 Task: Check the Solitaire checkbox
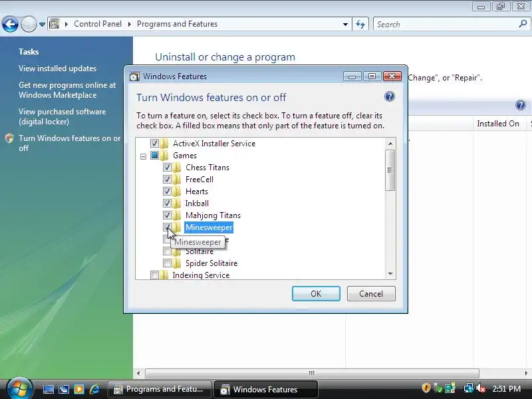coord(167,251)
